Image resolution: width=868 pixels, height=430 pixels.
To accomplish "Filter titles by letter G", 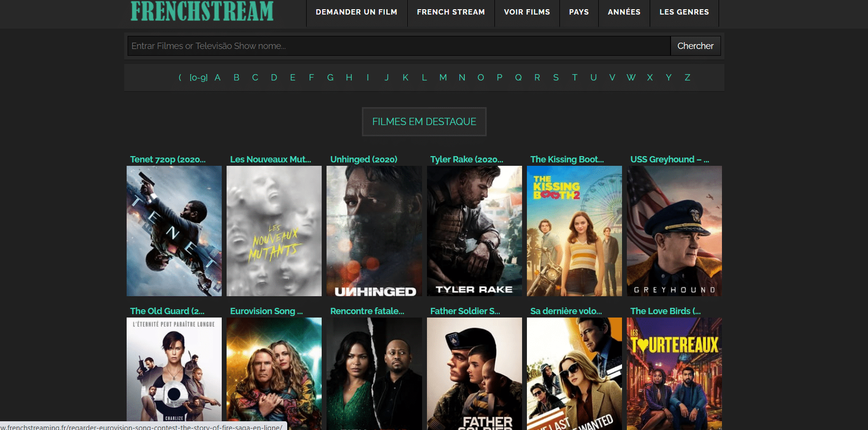I will [330, 78].
